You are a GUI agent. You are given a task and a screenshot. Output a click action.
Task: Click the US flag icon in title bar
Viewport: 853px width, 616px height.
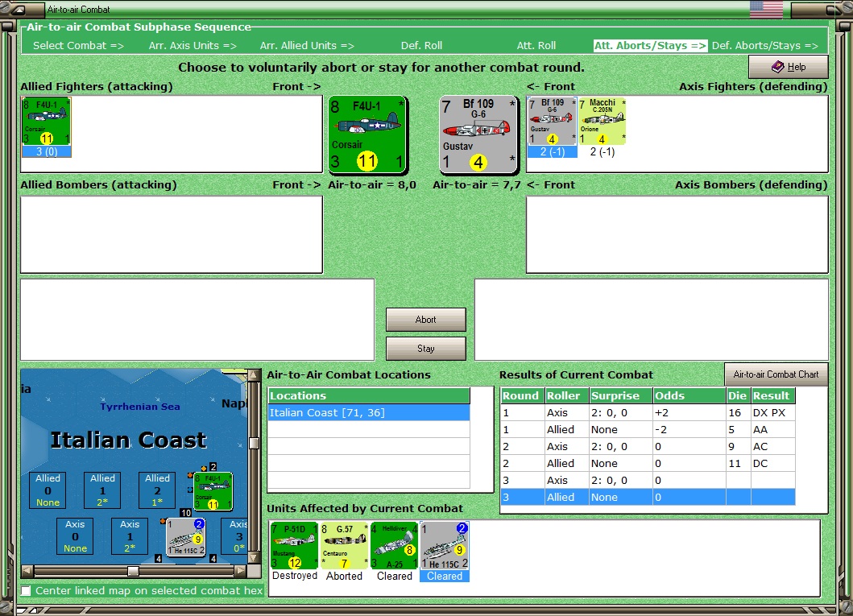pos(766,9)
